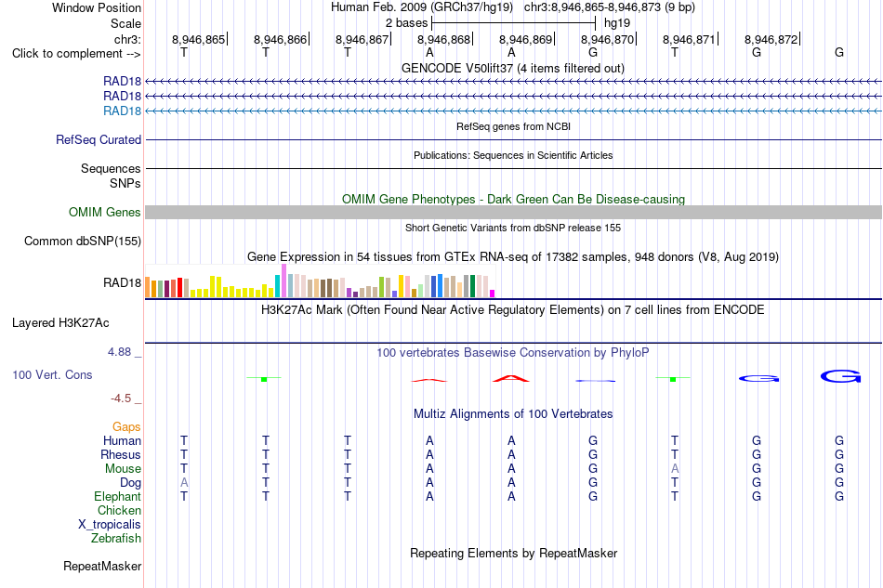
Task: Open 'Multiz Alignments of 100 Vertebrates' title
Action: [513, 414]
